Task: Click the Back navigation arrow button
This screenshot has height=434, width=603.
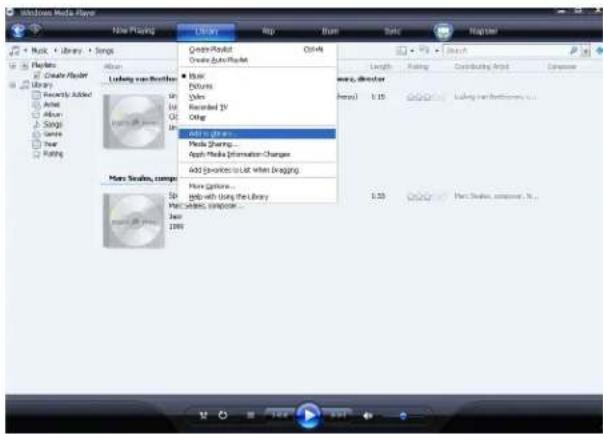Action: click(x=18, y=30)
